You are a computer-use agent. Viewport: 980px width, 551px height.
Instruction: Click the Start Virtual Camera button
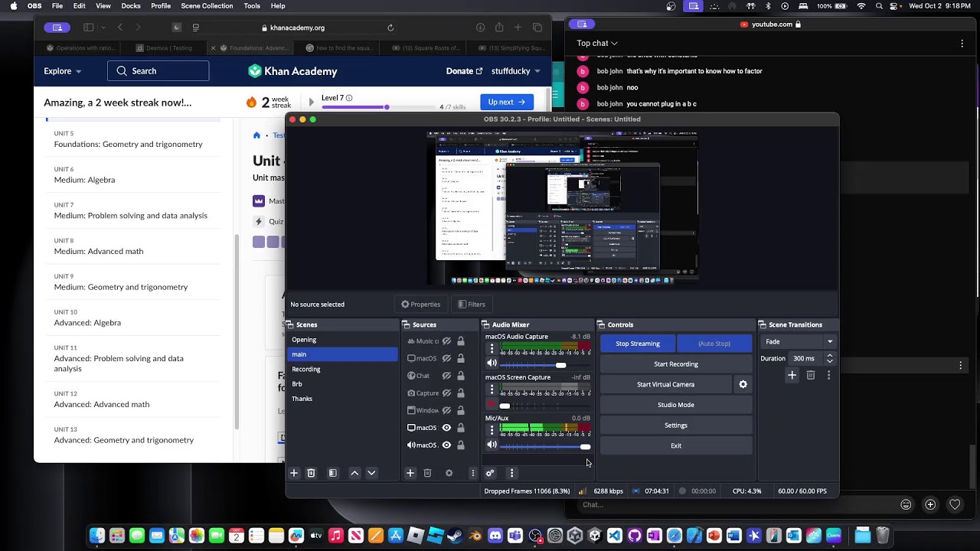point(666,384)
